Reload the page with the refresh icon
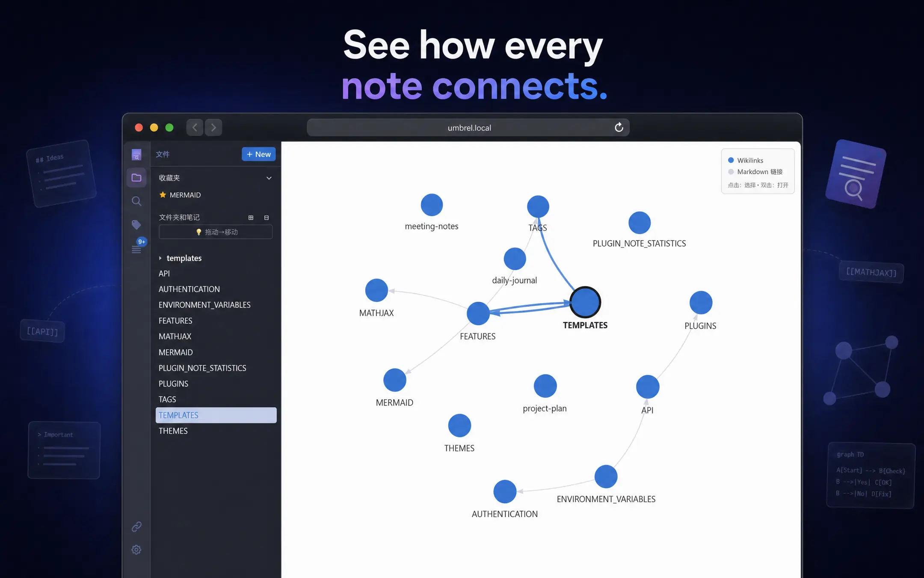This screenshot has width=924, height=578. tap(619, 128)
